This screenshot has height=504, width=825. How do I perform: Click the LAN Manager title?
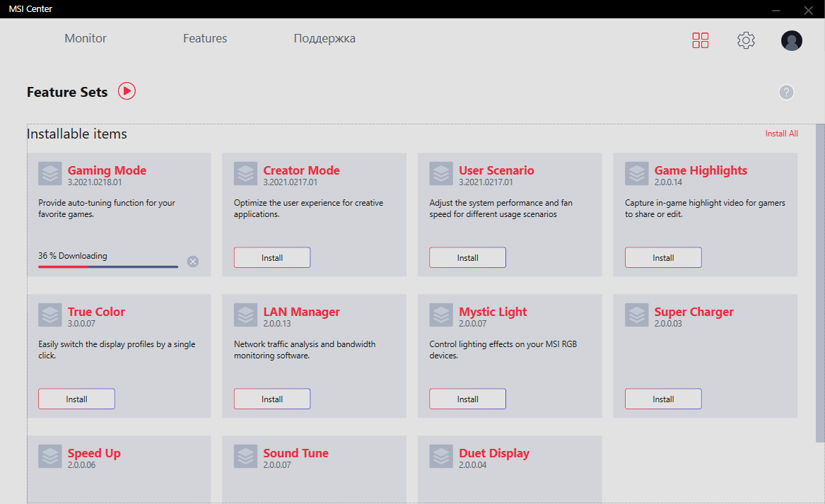[301, 312]
